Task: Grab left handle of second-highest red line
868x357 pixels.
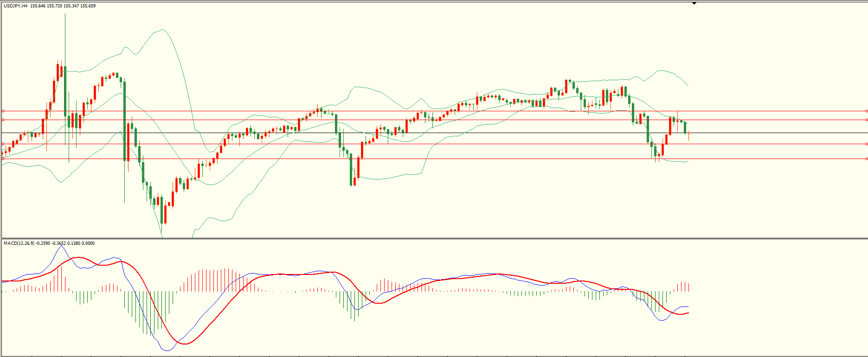Action: [3, 120]
